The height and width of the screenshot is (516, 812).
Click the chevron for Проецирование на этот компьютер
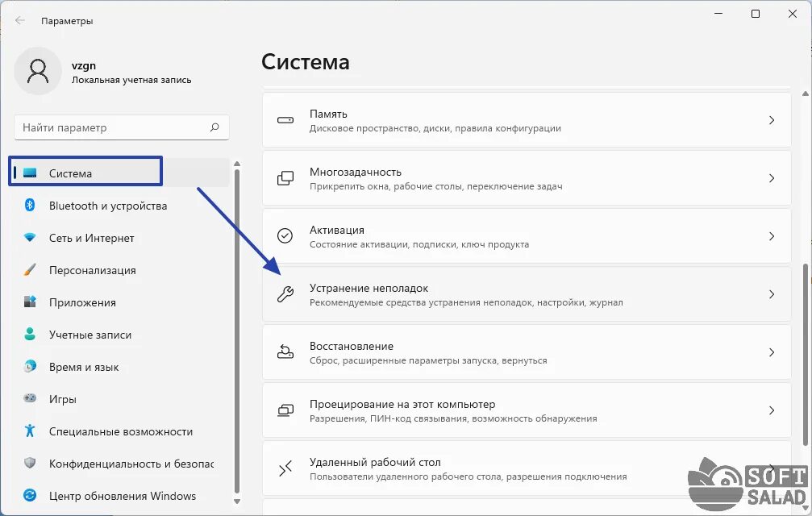(772, 410)
